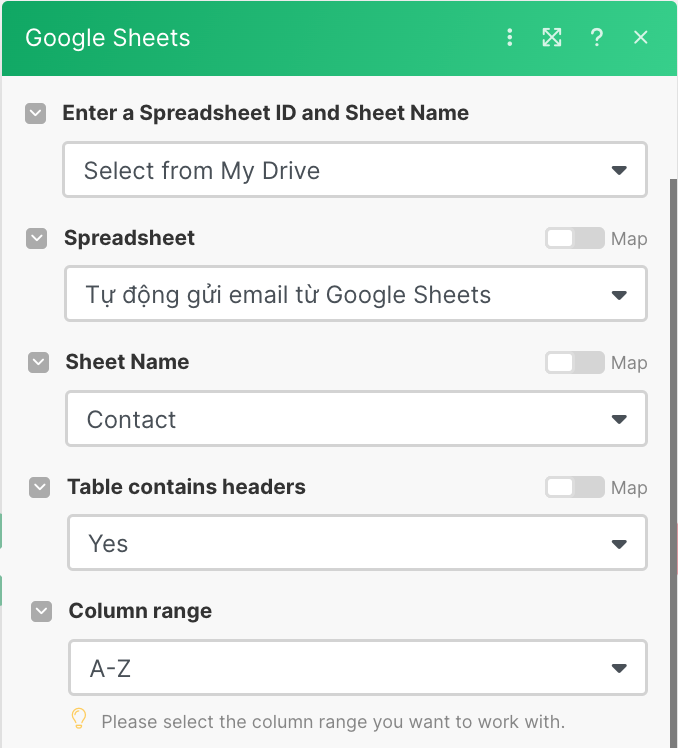The image size is (678, 748).
Task: Toggle the Map switch for Spreadsheet
Action: (574, 238)
